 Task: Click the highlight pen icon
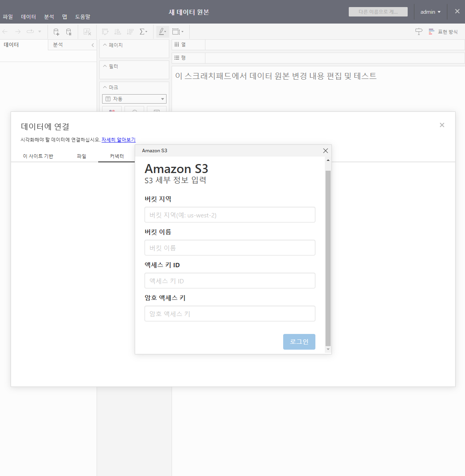(x=161, y=32)
